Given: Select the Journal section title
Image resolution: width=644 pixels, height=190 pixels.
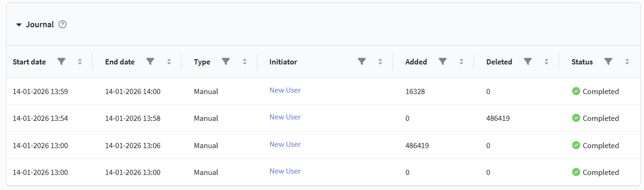Looking at the screenshot, I should tap(40, 24).
